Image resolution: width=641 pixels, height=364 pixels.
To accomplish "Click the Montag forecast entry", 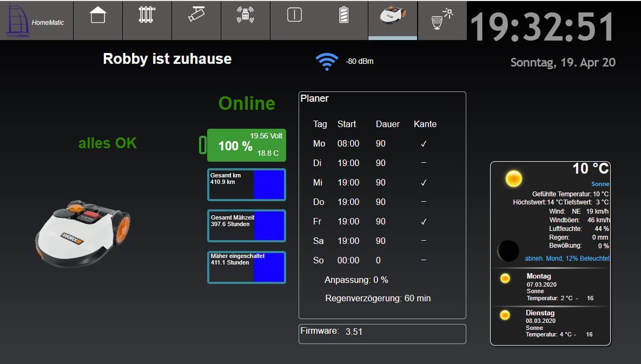I will tap(550, 287).
